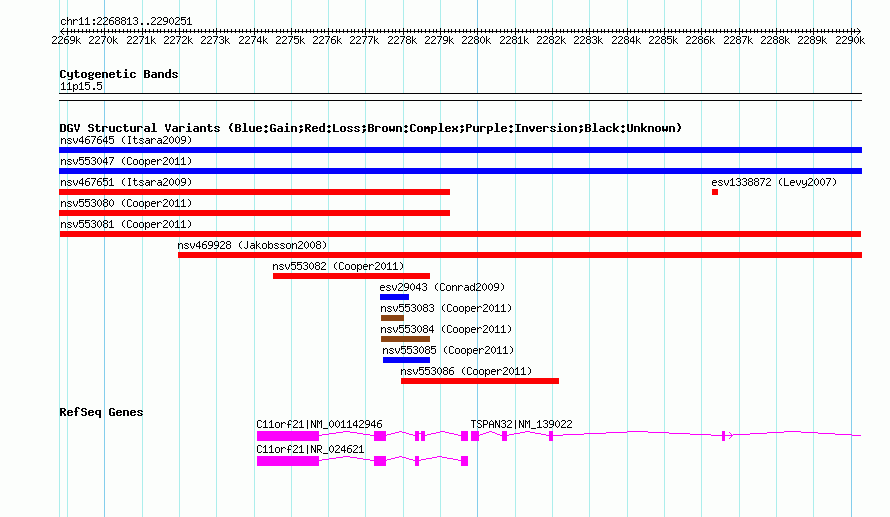890x517 pixels.
Task: Click the blue bar for nsv553047 gain variant
Action: (460, 171)
